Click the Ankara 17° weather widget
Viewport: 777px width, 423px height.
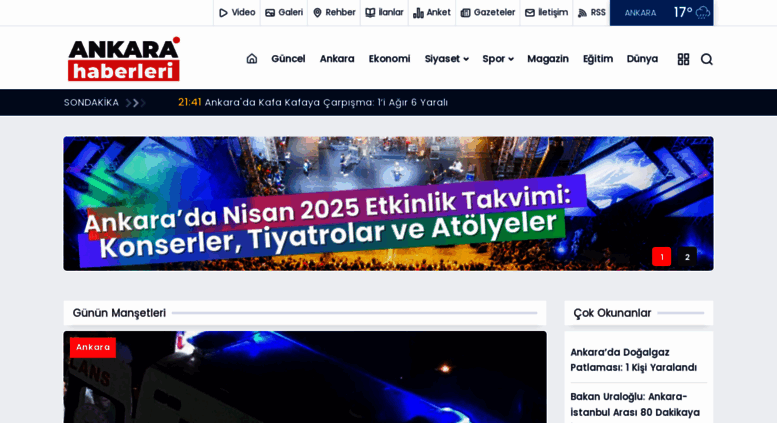(x=662, y=12)
